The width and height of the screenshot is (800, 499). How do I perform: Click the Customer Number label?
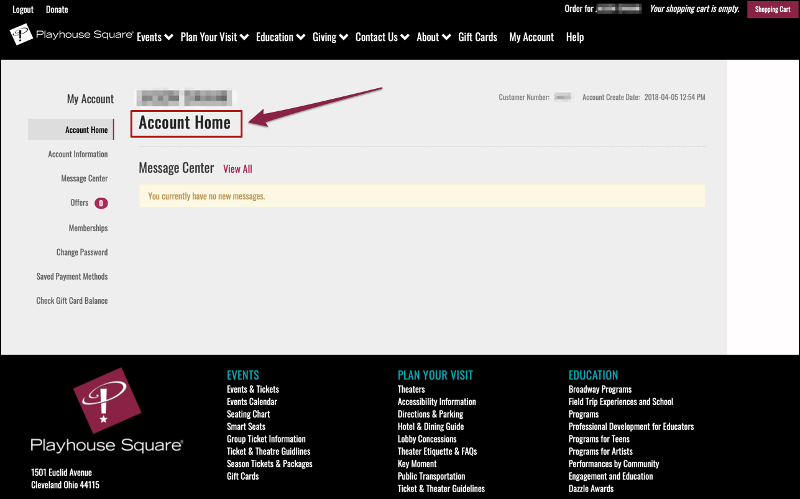coord(524,97)
